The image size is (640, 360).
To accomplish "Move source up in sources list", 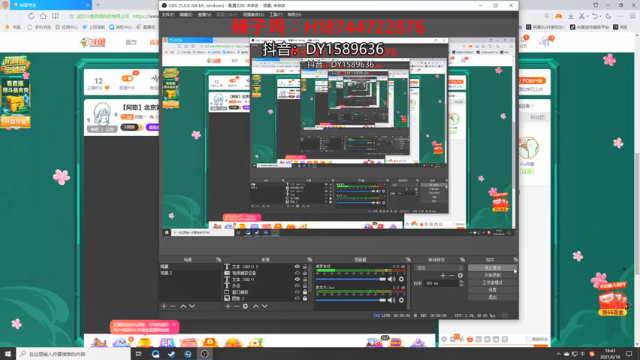I will coord(256,306).
